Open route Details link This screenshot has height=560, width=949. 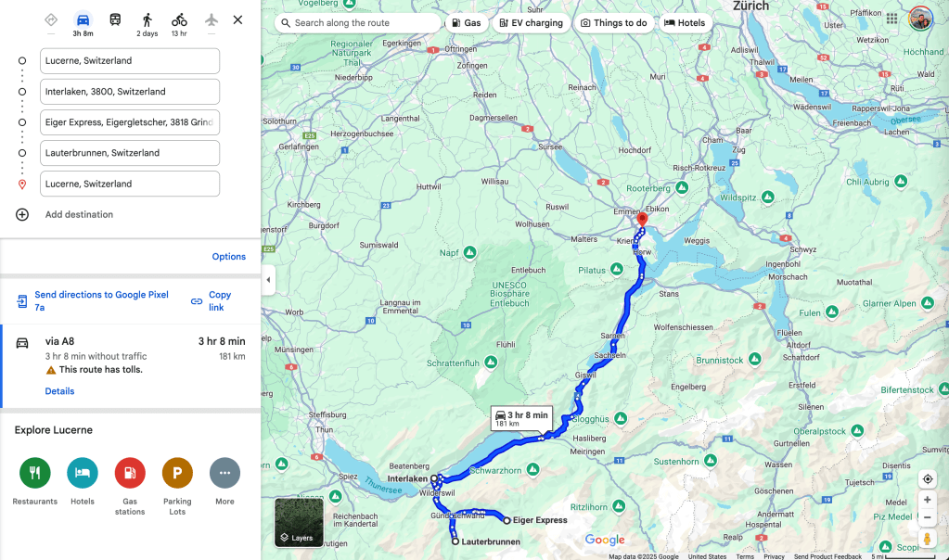pyautogui.click(x=59, y=391)
